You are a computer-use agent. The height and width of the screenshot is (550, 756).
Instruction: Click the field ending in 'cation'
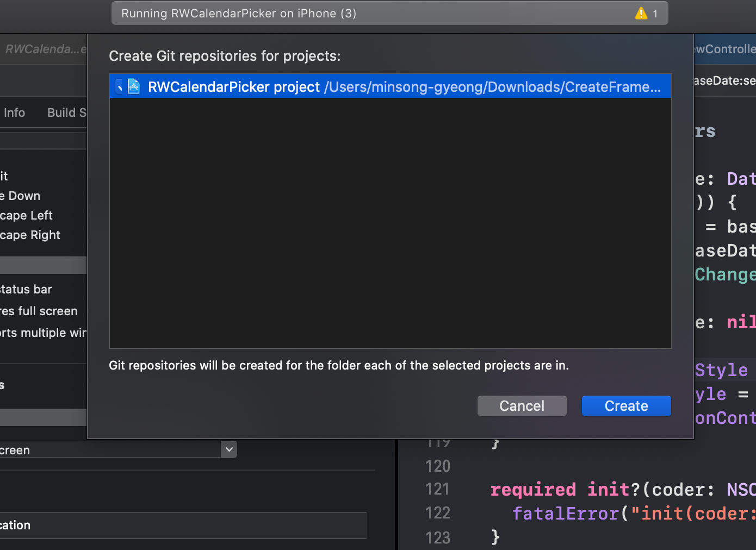click(x=183, y=526)
